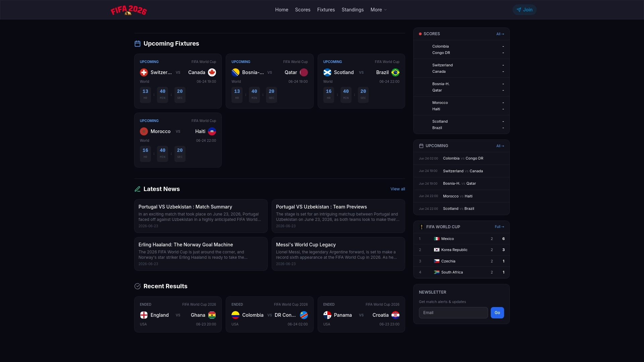The image size is (644, 362).
Task: Click the DR Congo flag icon
Action: pos(304,315)
